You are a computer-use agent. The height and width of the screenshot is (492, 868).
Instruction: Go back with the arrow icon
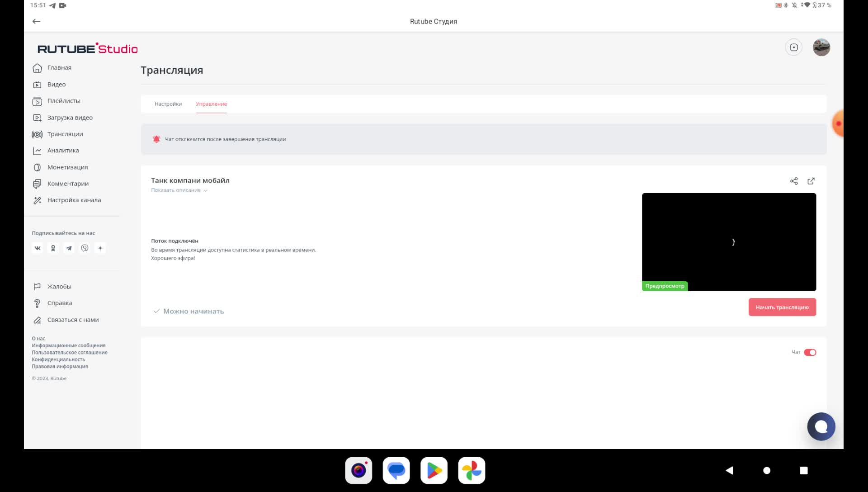pos(37,21)
